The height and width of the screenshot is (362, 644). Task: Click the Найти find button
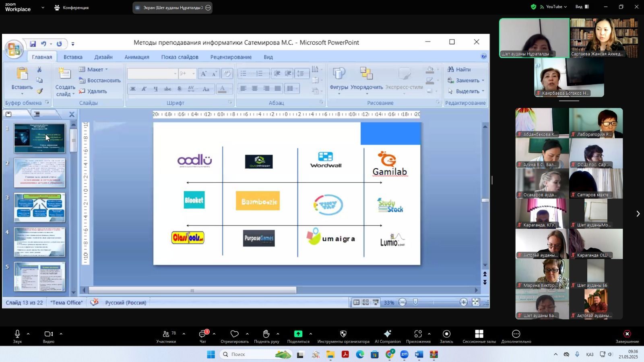(459, 69)
